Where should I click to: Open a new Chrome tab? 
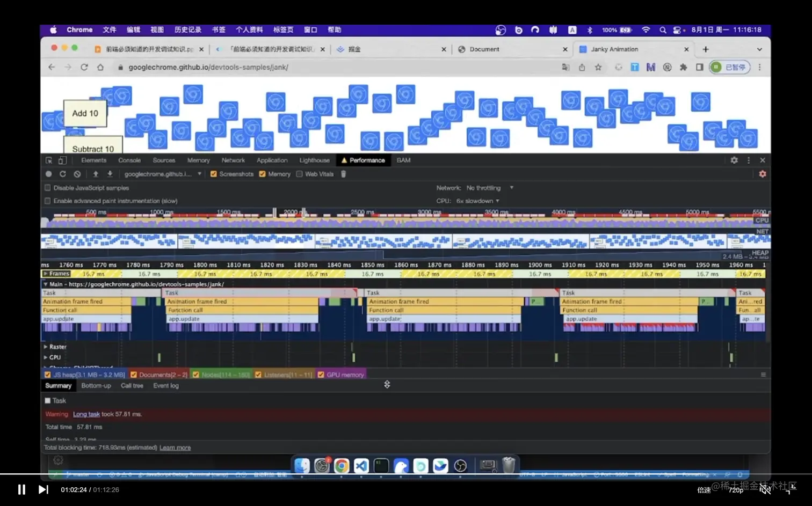tap(706, 49)
